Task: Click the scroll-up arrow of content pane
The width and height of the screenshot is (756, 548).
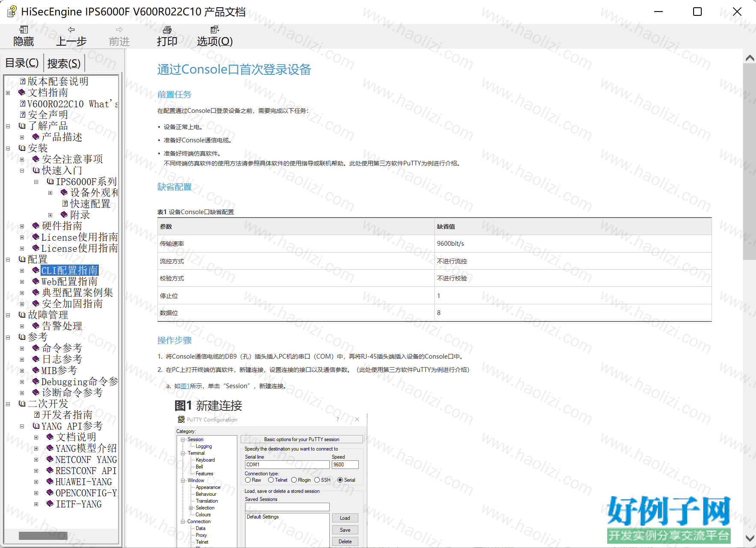Action: point(749,58)
